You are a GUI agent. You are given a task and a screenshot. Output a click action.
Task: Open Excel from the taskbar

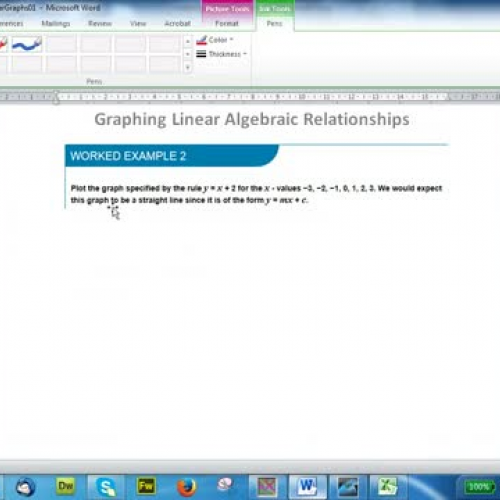pos(387,487)
